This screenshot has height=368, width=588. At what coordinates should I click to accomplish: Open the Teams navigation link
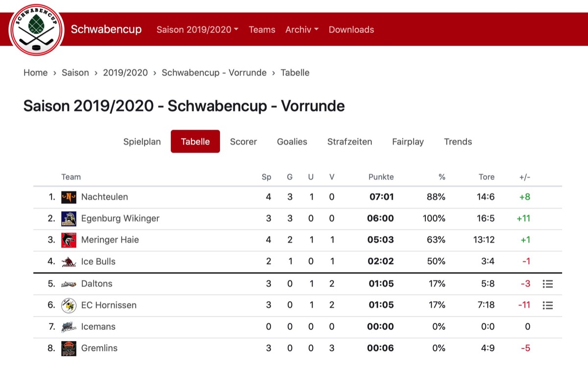click(x=262, y=29)
